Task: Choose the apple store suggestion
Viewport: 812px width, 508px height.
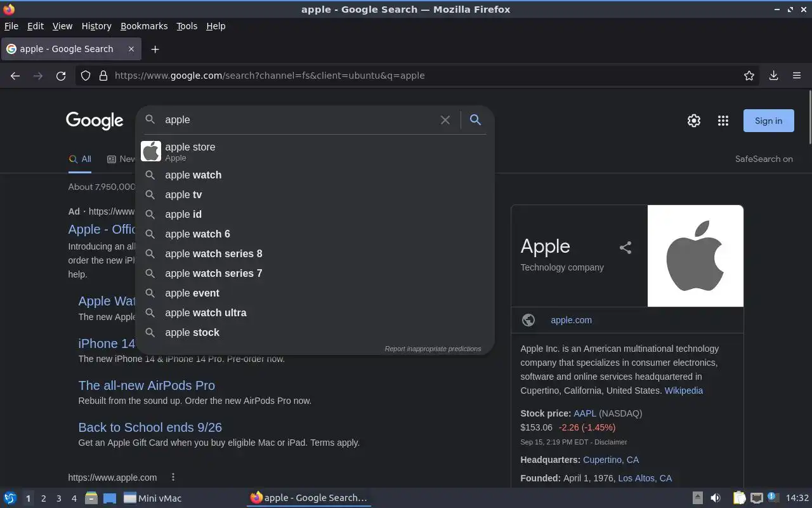Action: point(315,151)
